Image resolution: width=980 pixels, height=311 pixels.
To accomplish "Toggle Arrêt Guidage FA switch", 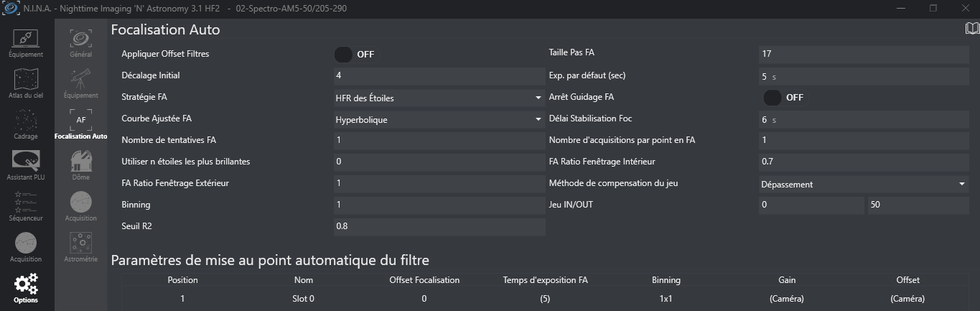I will (x=773, y=98).
